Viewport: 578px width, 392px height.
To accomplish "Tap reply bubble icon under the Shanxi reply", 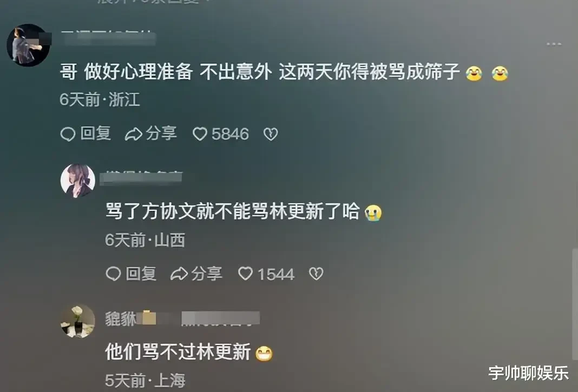I will [x=113, y=274].
